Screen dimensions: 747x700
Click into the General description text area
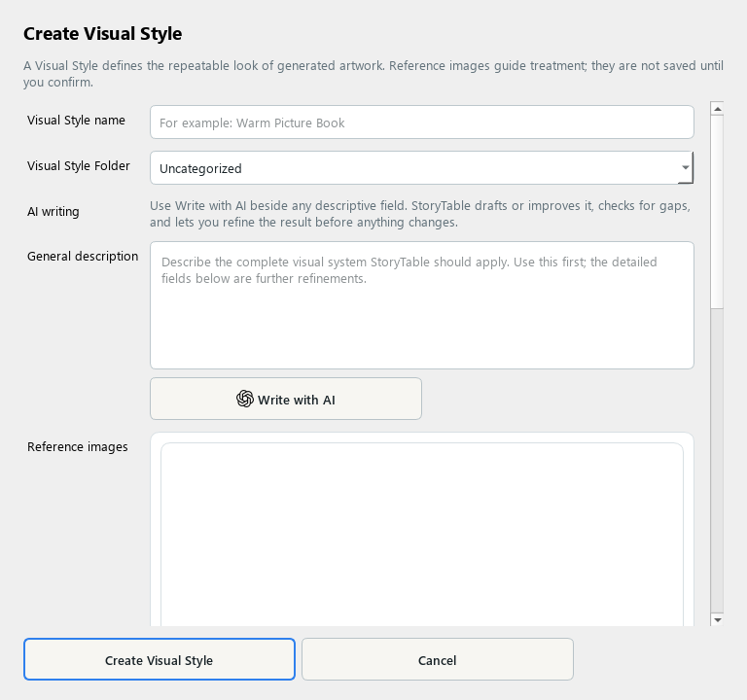pyautogui.click(x=421, y=305)
